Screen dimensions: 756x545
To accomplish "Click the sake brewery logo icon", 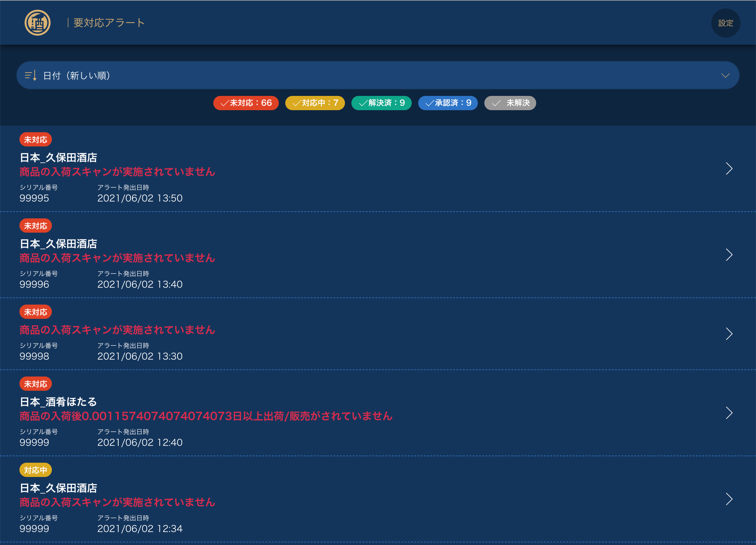I will click(x=37, y=23).
